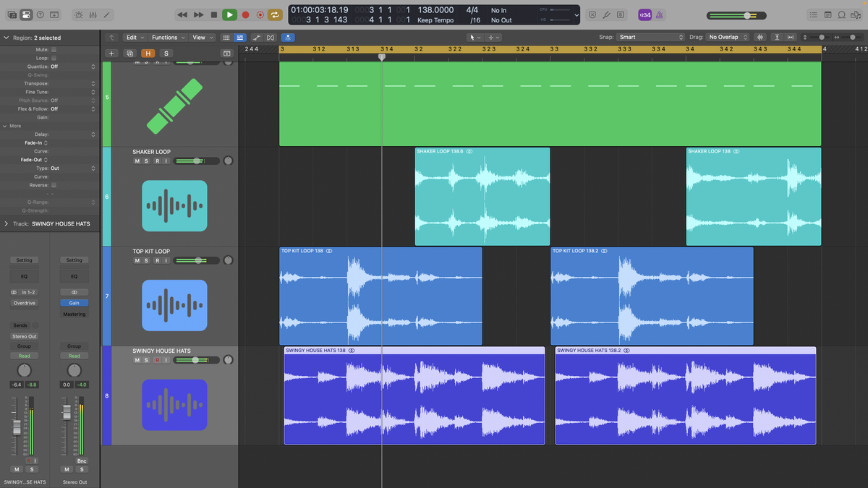Collapse the More section in Region inspector
Image resolution: width=868 pixels, height=488 pixels.
click(x=5, y=126)
